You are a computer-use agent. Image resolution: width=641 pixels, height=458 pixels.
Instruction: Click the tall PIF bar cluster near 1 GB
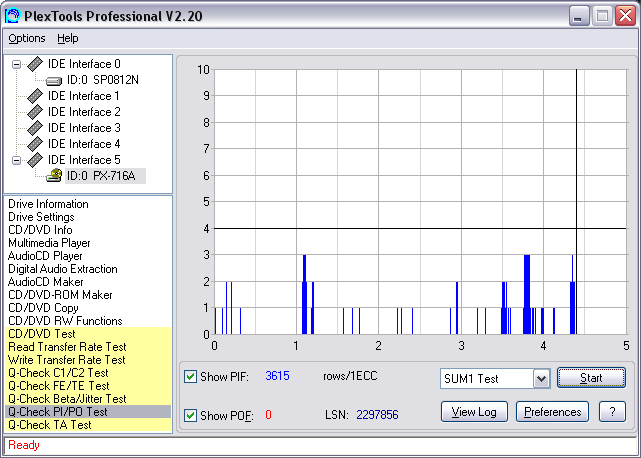(x=304, y=294)
